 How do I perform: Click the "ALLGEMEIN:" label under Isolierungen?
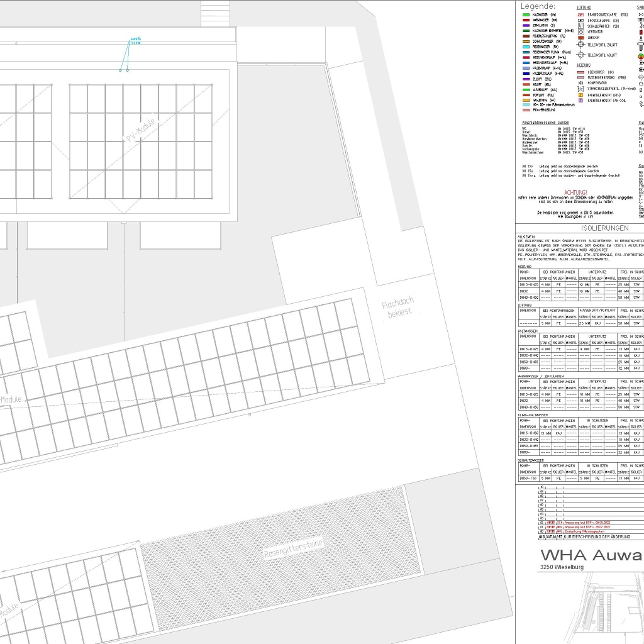coord(526,237)
